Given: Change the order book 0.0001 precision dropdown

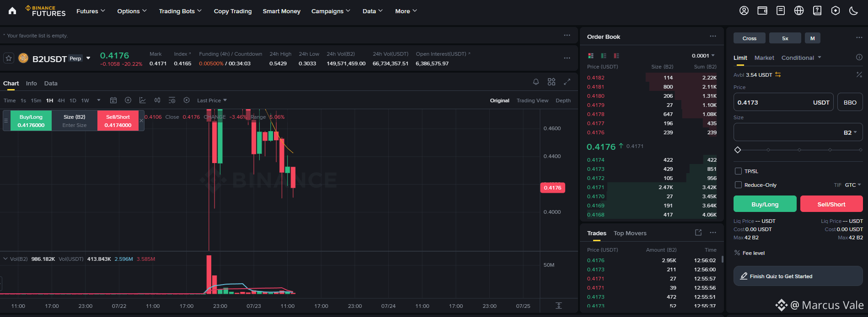Looking at the screenshot, I should click(x=703, y=56).
